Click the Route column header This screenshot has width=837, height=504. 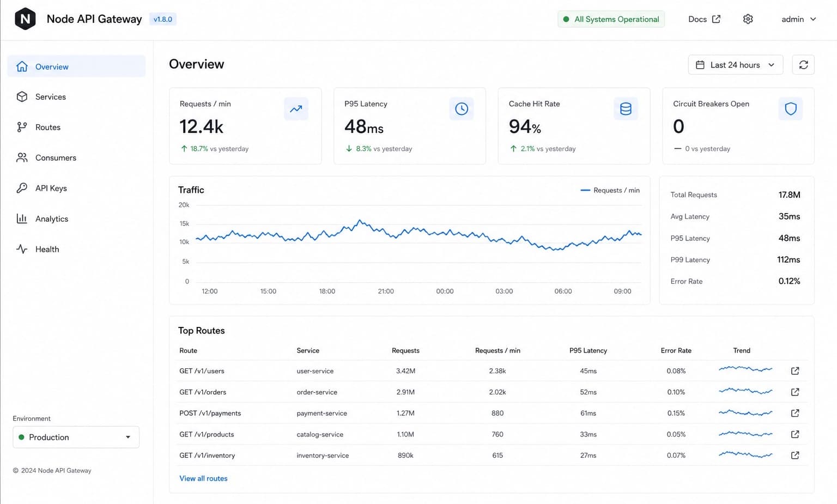pos(188,350)
